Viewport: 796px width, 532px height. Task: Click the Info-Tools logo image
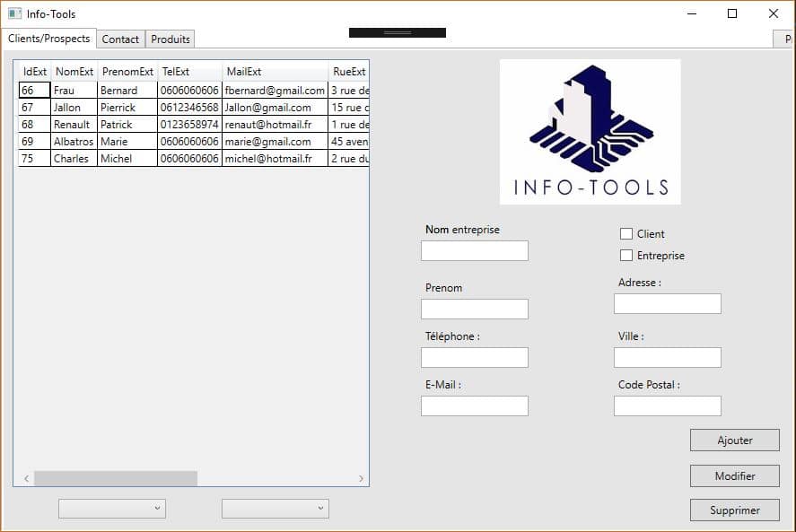point(590,132)
